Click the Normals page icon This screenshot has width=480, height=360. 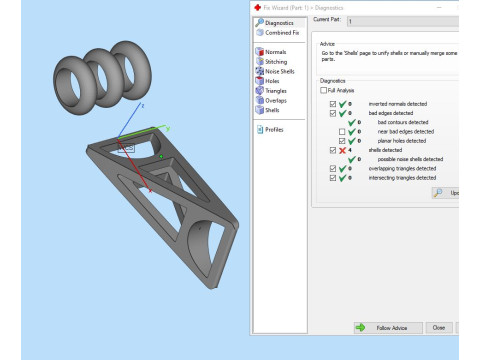click(259, 52)
